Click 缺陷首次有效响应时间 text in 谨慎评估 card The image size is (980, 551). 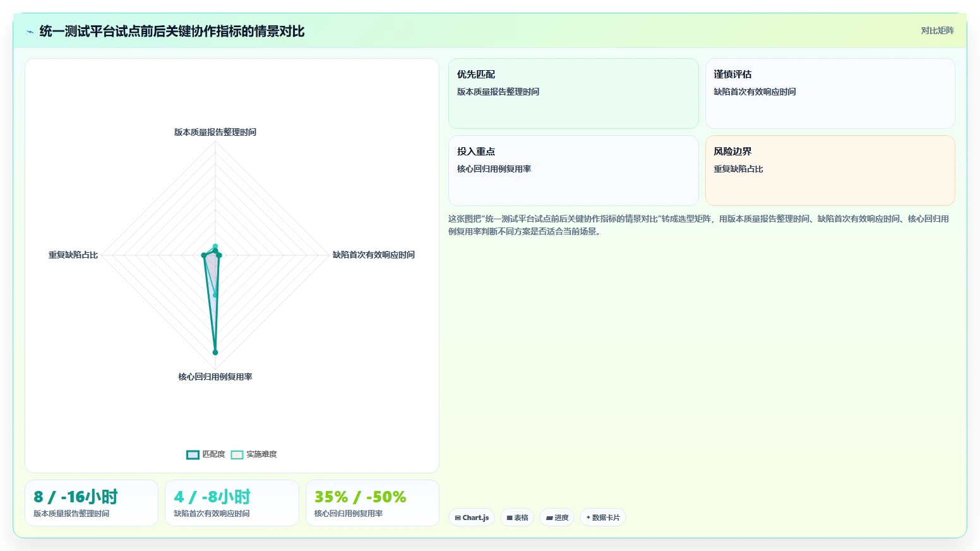tap(755, 92)
